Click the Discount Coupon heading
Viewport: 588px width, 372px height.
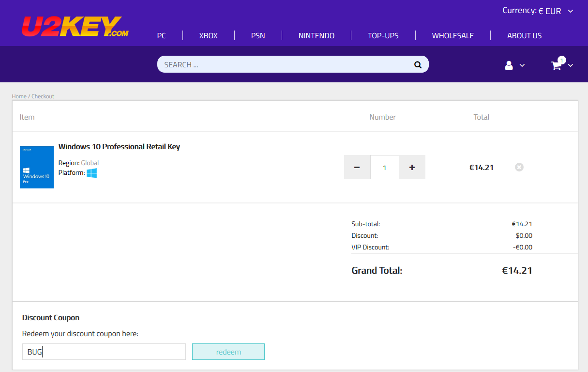coord(51,318)
